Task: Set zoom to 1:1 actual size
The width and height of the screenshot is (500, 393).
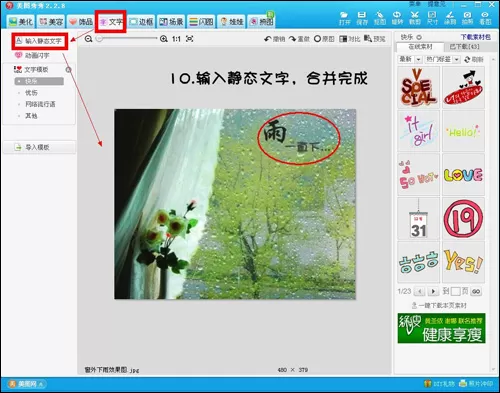Action: 176,39
